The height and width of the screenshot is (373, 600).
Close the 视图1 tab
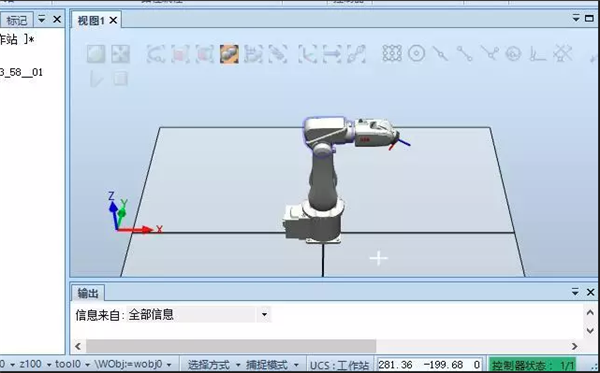tap(113, 20)
